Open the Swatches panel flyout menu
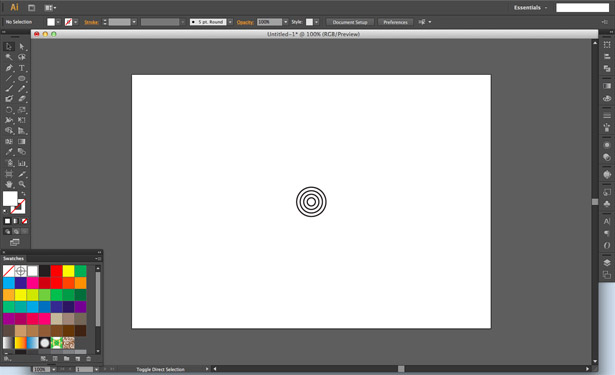Viewport: 615px width, 375px height. [x=98, y=258]
